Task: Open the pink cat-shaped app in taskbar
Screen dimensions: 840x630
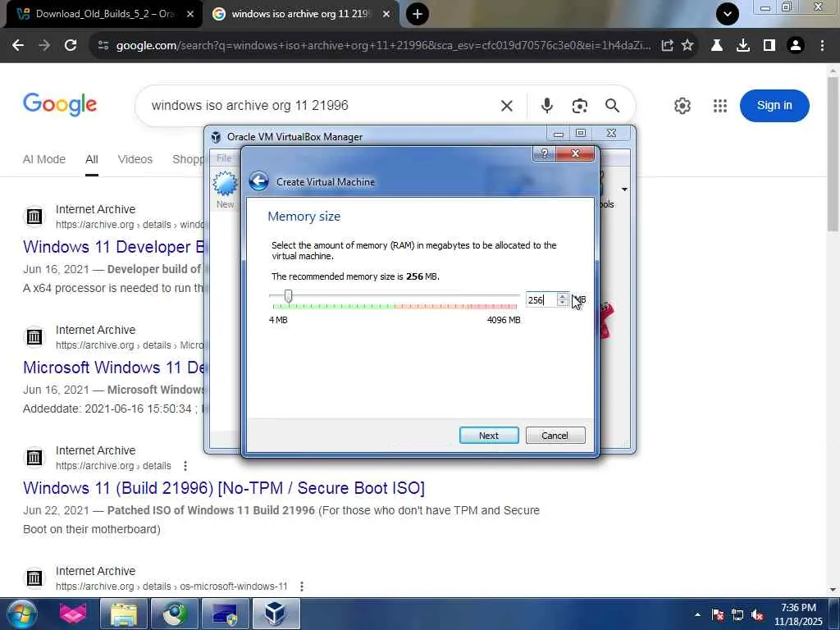Action: (x=73, y=614)
